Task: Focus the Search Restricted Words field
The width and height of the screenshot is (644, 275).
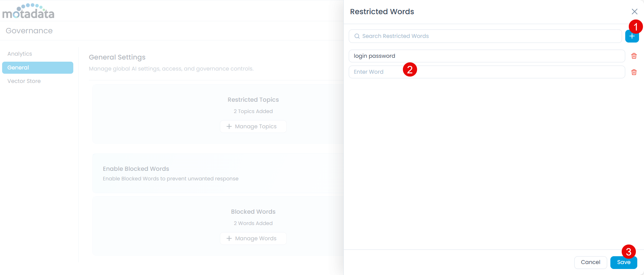Action: [489, 36]
